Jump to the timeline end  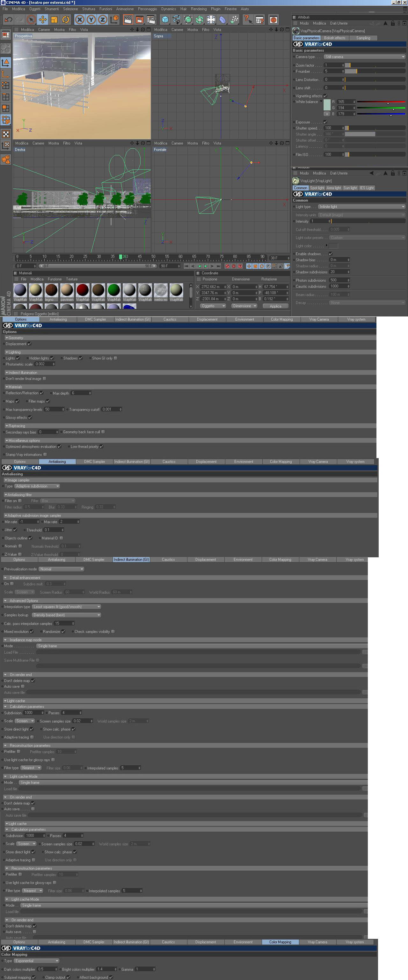[219, 266]
